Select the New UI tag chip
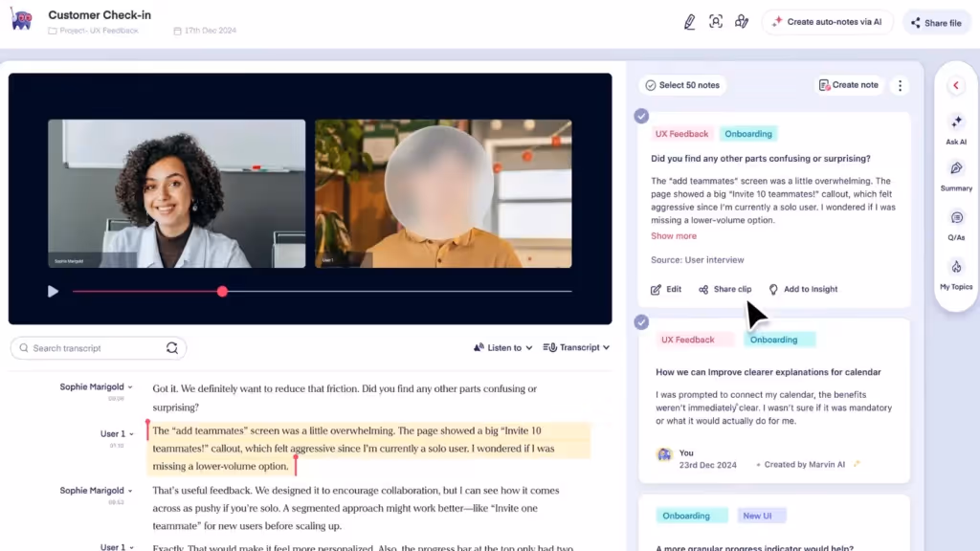 [x=761, y=515]
